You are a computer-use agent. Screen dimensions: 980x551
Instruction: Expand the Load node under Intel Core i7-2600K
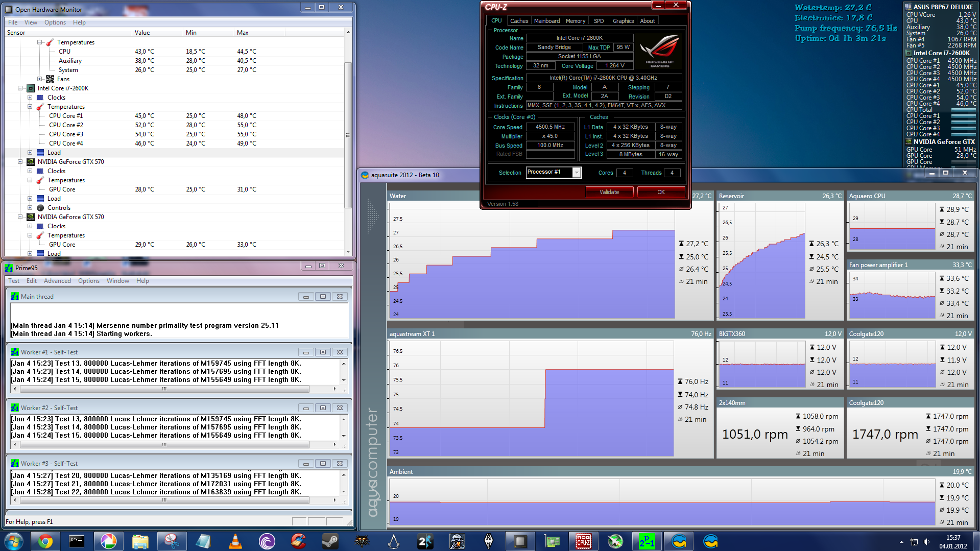30,153
